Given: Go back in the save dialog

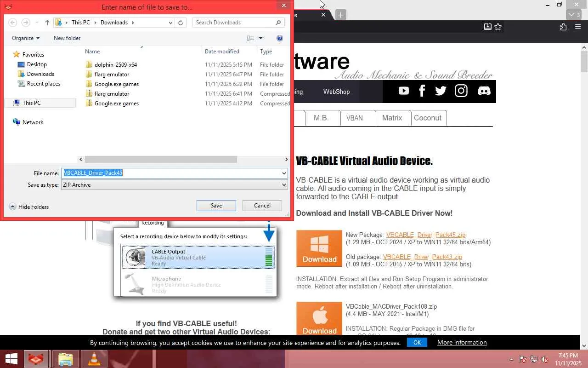Looking at the screenshot, I should (x=13, y=22).
